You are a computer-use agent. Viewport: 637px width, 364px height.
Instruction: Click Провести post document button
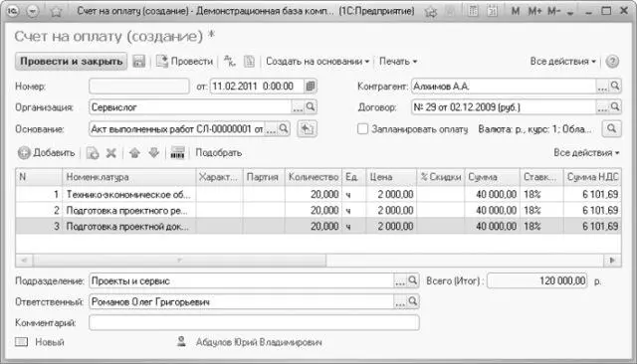(185, 62)
